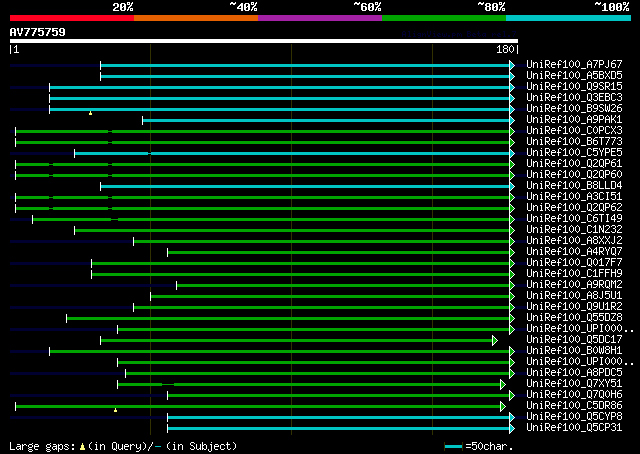Click the yellow query gap marker under the B9SW26 alignment
Image resolution: width=640 pixels, height=454 pixels.
tap(91, 113)
